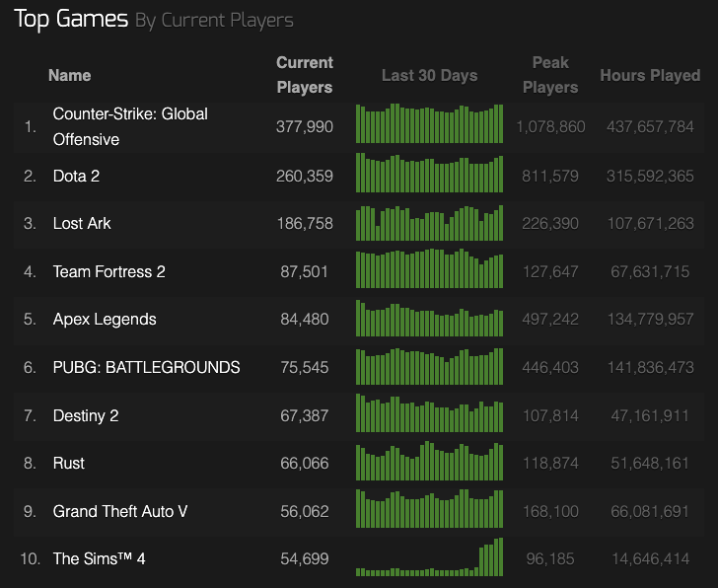
Task: Select peak players value 168,100
Action: tap(550, 511)
